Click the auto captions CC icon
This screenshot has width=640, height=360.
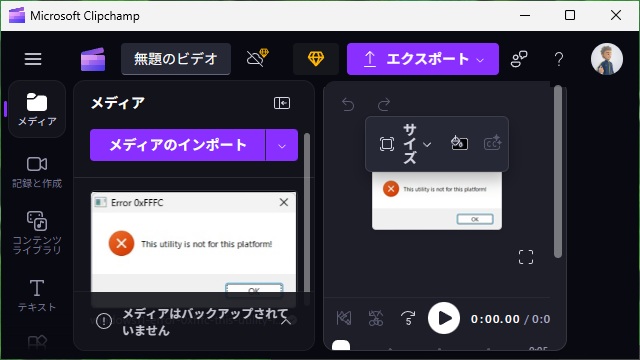coord(493,143)
